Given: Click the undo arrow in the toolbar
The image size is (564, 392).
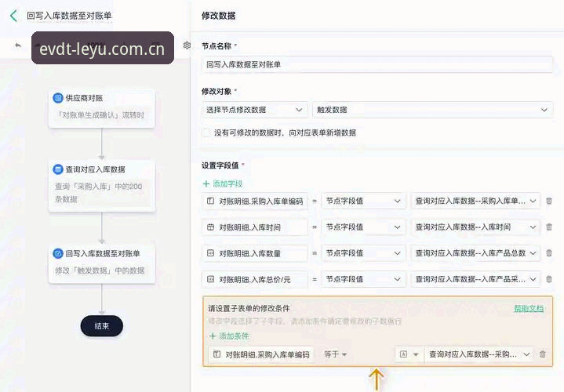Looking at the screenshot, I should pyautogui.click(x=18, y=45).
